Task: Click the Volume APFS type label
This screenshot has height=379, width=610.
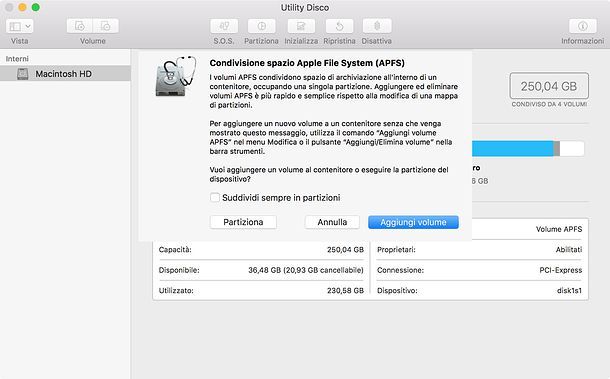Action: [559, 229]
